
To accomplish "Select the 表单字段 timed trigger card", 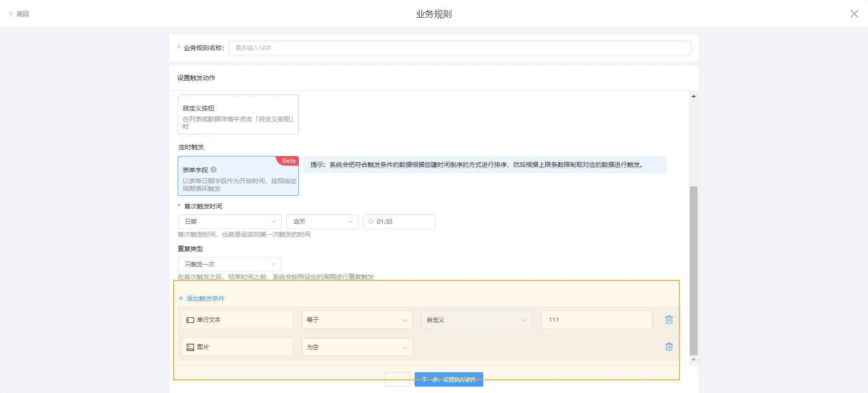I will click(x=238, y=176).
